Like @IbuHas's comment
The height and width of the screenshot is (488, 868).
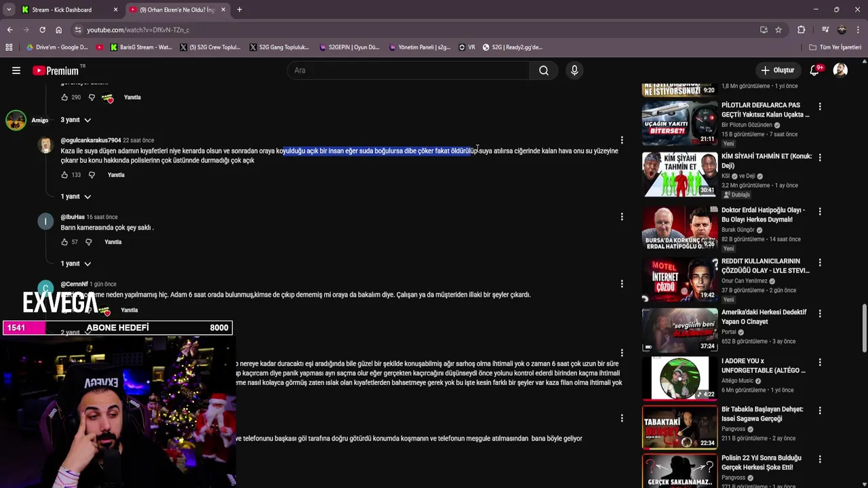point(64,242)
